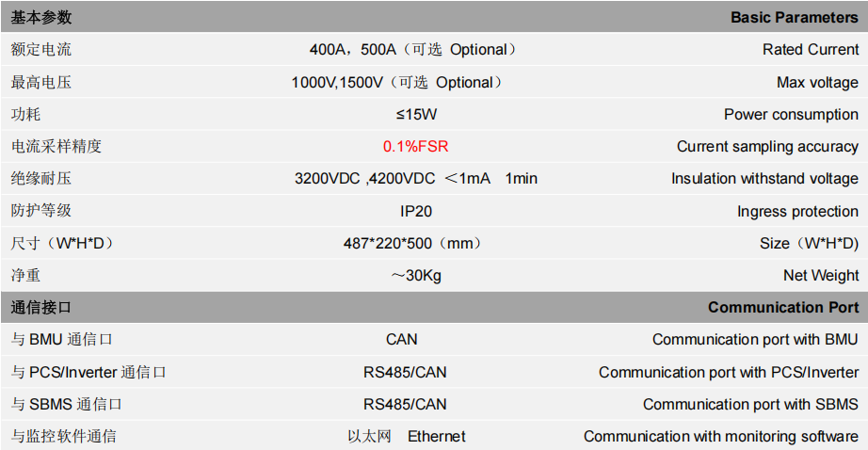This screenshot has height=450, width=868.
Task: Click the 通信接口 section heading
Action: coord(41,308)
